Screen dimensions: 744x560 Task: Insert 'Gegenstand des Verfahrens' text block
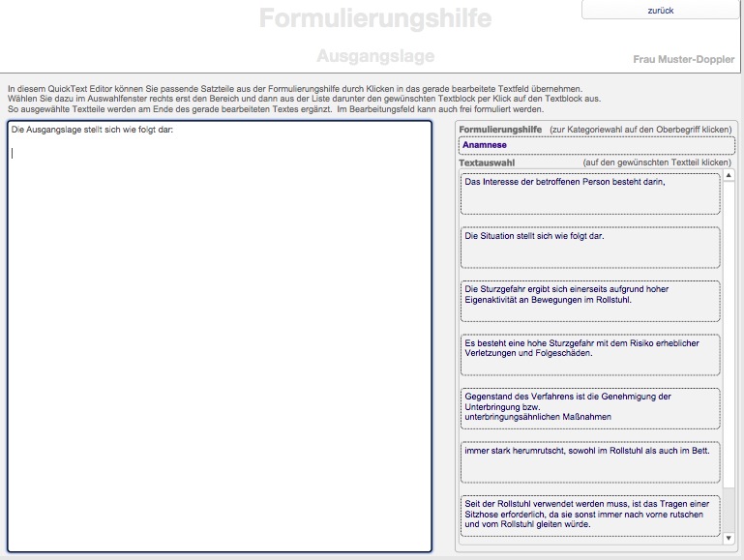[x=590, y=408]
